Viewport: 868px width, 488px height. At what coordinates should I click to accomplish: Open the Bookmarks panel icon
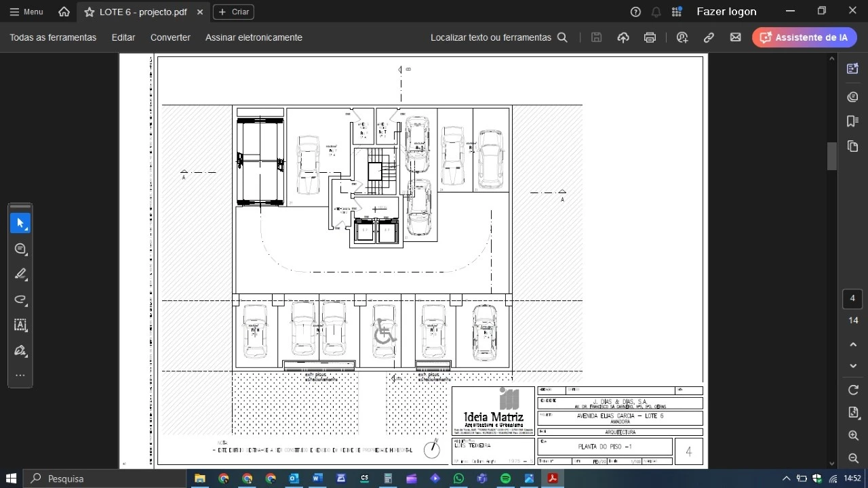click(852, 121)
